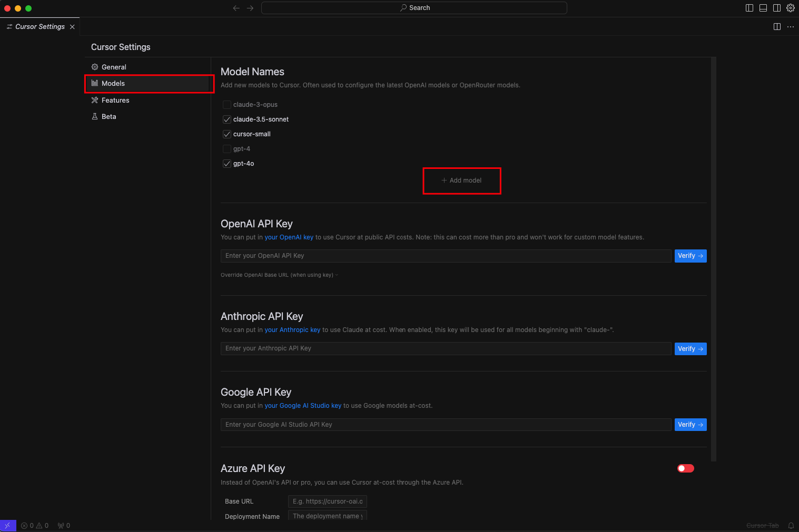This screenshot has width=799, height=532.
Task: Open the Beta settings section
Action: (148, 116)
